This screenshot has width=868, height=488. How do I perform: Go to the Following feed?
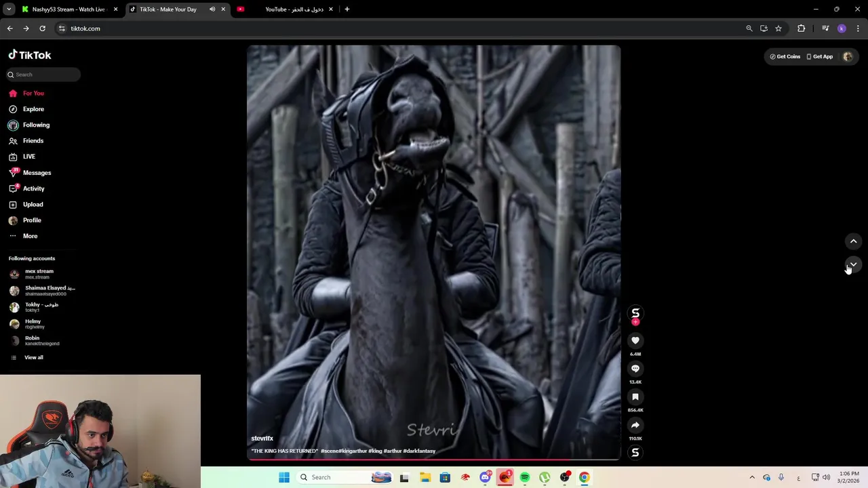[29, 125]
